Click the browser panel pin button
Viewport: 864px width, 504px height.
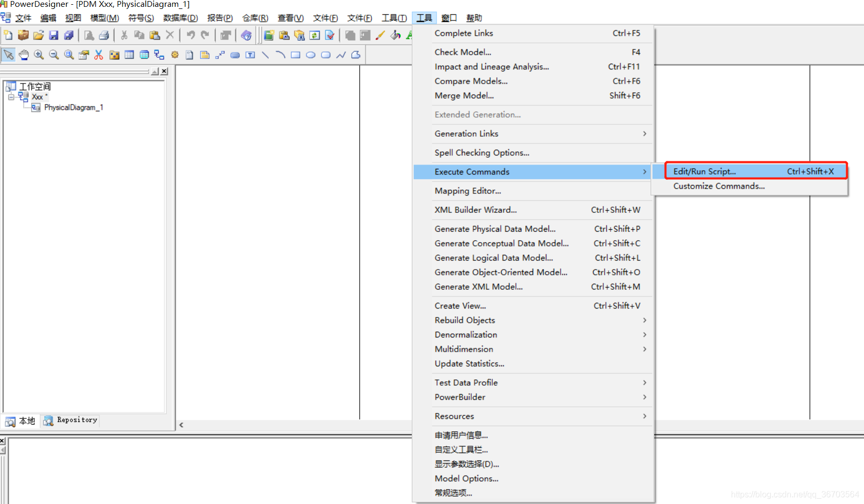pos(155,71)
